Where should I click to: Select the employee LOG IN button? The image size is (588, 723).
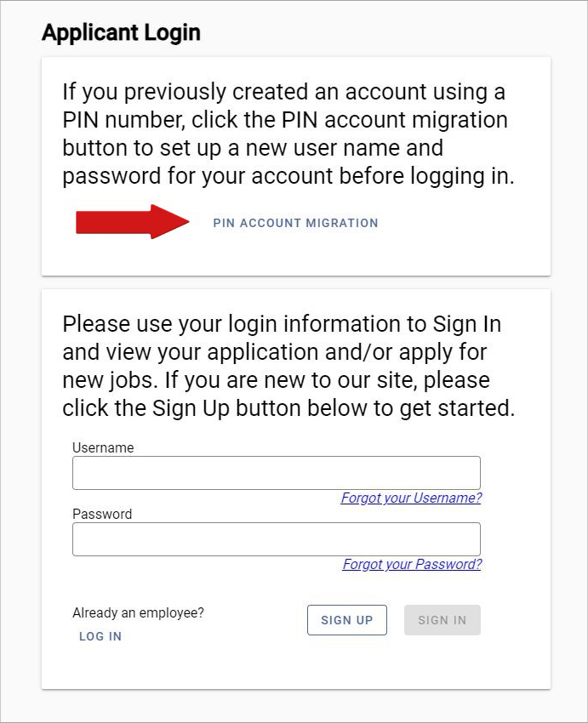pyautogui.click(x=100, y=636)
